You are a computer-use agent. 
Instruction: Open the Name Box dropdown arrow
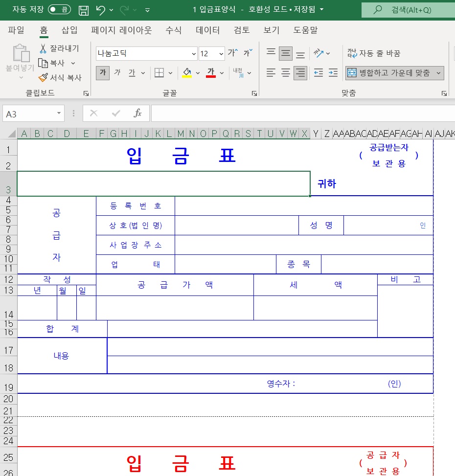pyautogui.click(x=59, y=113)
